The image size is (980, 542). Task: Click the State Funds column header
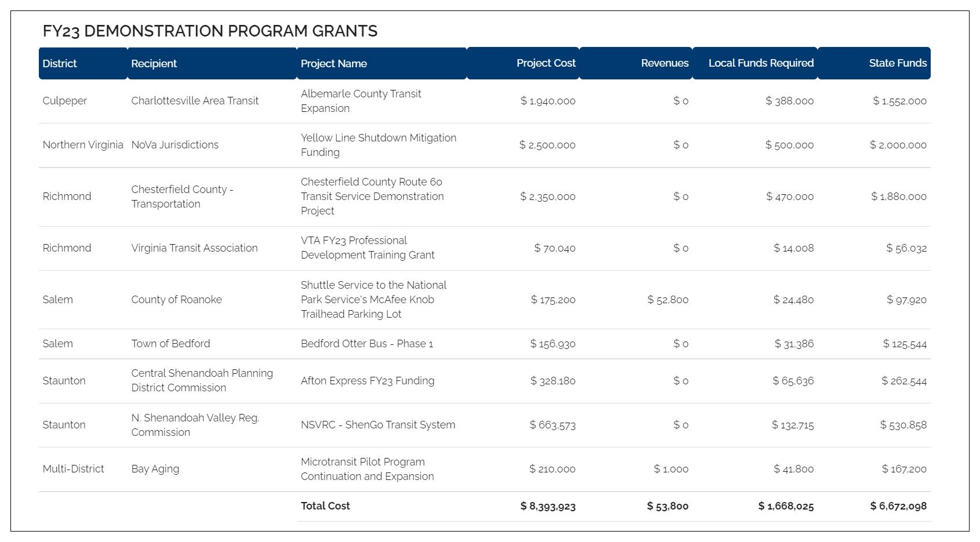pos(874,63)
